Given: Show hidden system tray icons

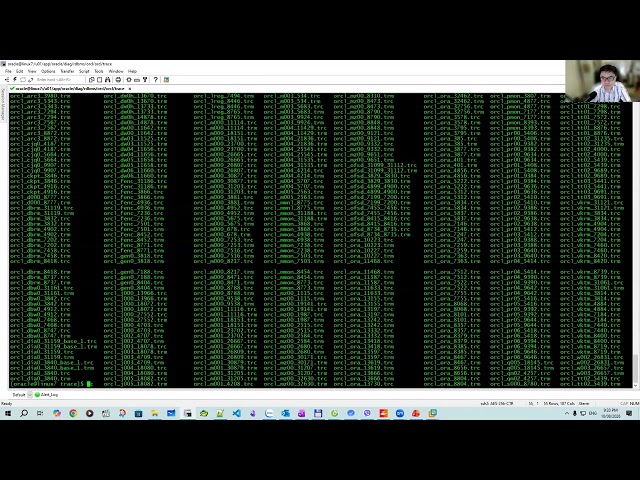Looking at the screenshot, I should coord(567,413).
